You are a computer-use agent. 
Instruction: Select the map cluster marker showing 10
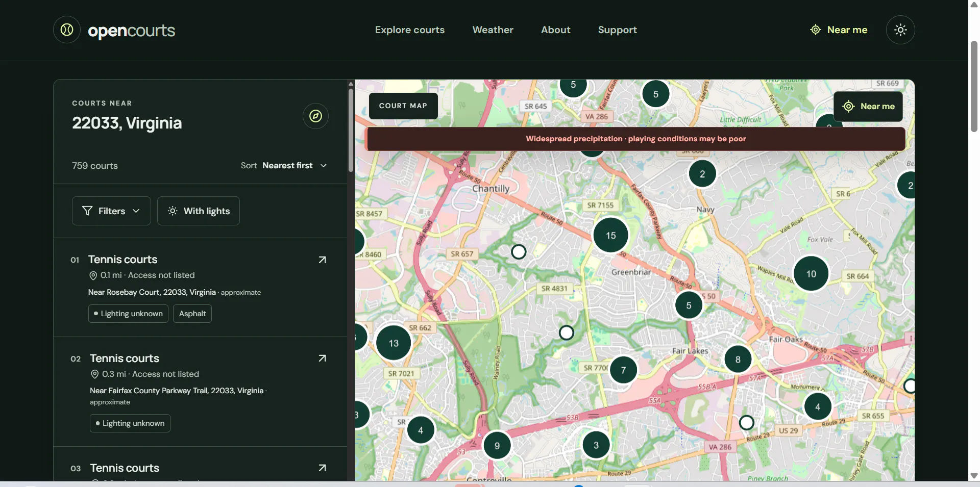[811, 274]
